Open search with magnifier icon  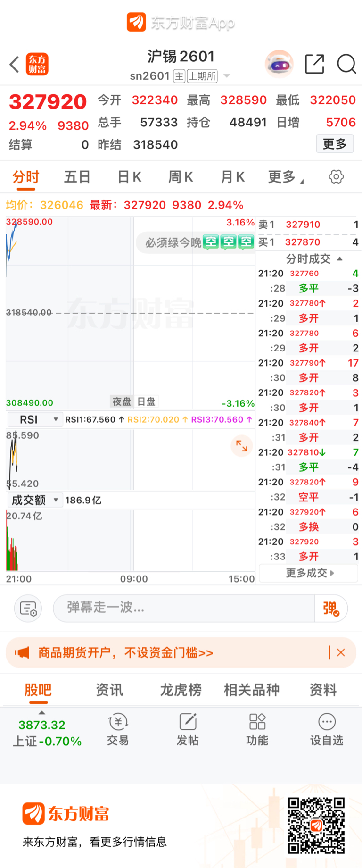coord(346,64)
